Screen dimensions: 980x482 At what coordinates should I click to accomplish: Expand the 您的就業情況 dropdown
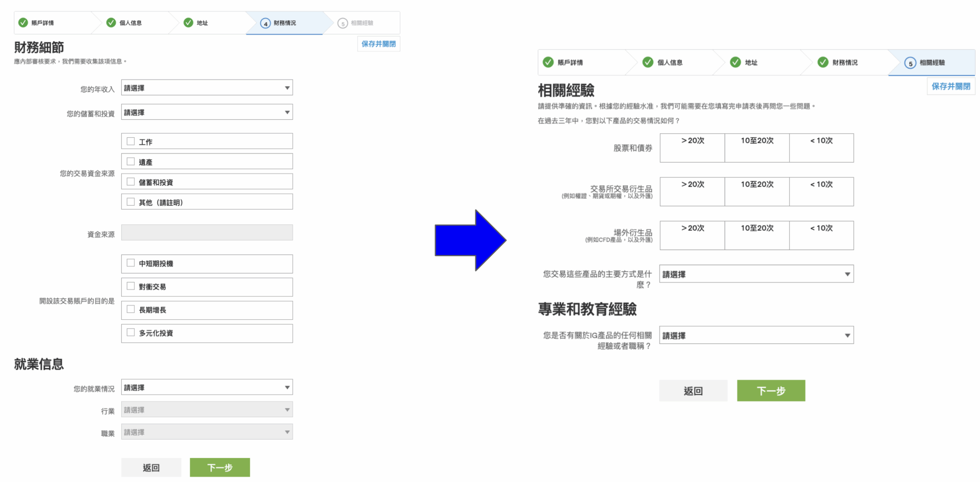tap(207, 387)
